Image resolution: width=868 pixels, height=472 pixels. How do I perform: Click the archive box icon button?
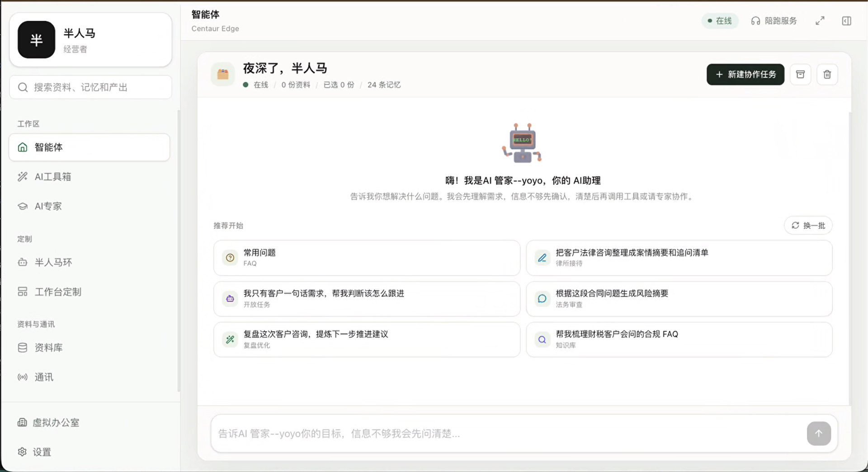[x=800, y=74]
